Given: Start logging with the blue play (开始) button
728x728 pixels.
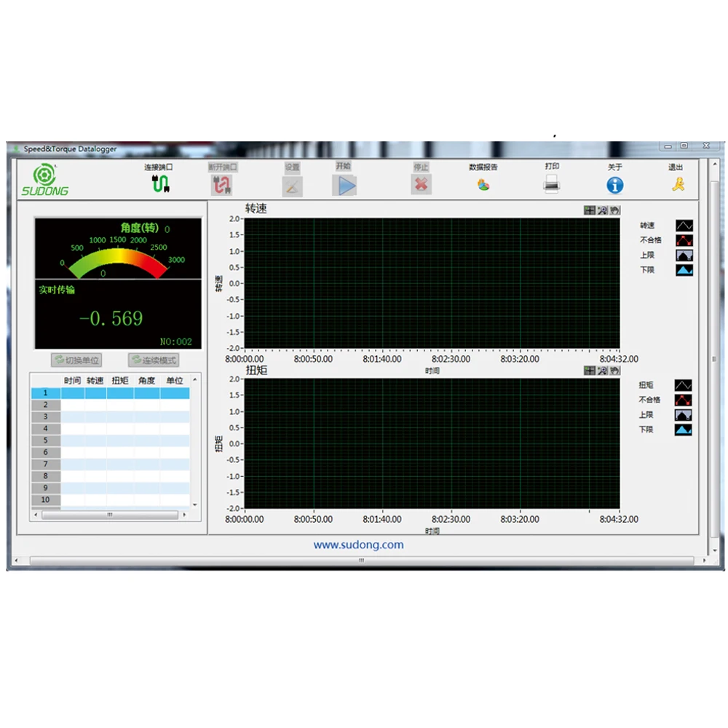Looking at the screenshot, I should click(x=344, y=185).
